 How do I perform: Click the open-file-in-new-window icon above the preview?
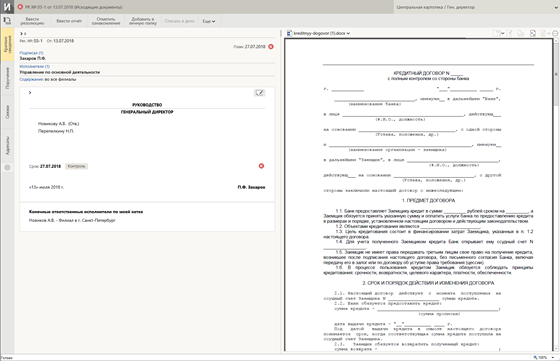point(532,33)
